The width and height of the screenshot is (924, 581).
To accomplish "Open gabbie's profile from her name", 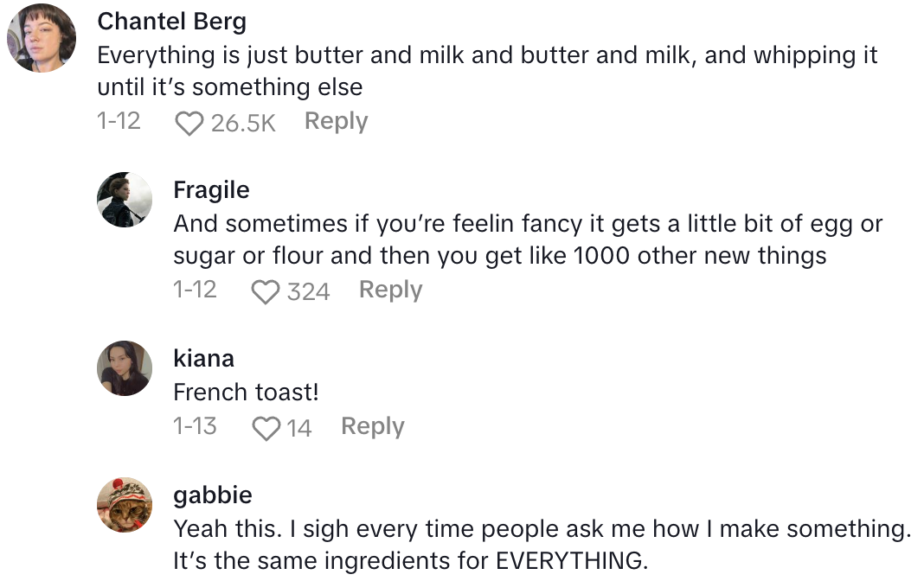I will (213, 495).
